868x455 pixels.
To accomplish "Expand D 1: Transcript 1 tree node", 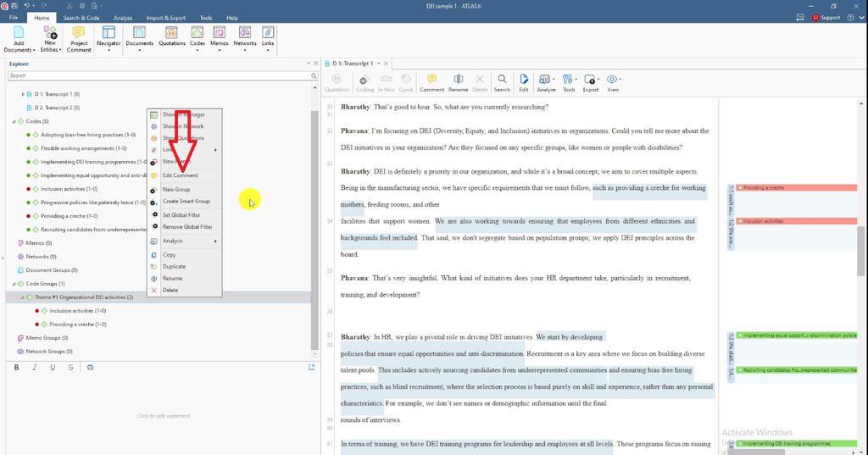I will tap(23, 94).
